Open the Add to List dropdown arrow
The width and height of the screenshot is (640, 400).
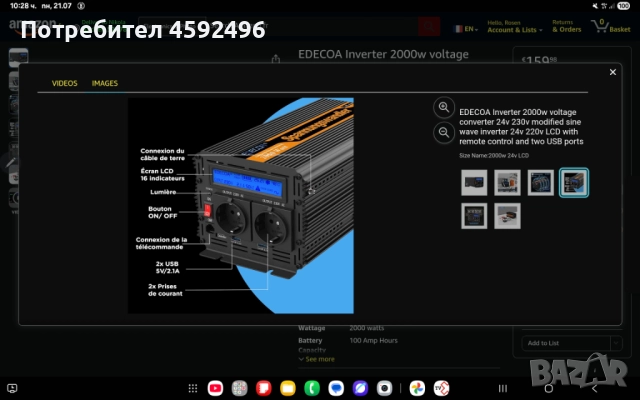[616, 343]
